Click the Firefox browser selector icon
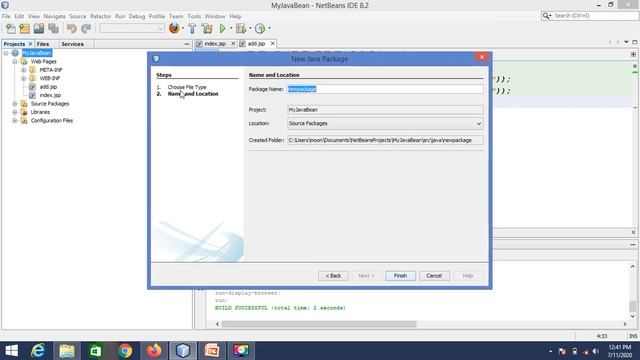This screenshot has width=640, height=360. [x=174, y=28]
